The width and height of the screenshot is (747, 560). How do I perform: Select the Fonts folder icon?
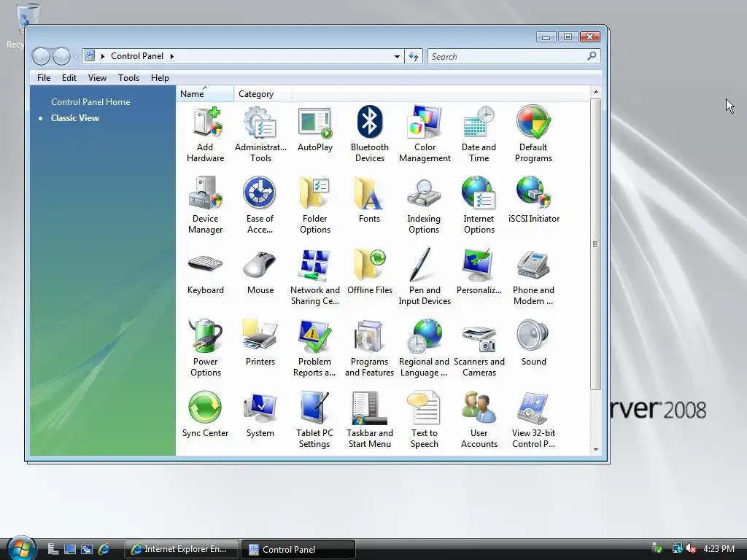(370, 200)
